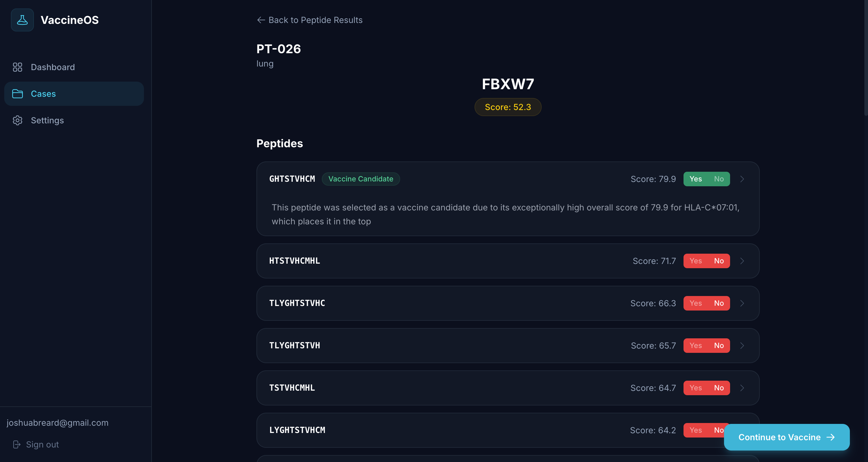This screenshot has width=868, height=462.
Task: Toggle No for peptide GHTSTVHCM
Action: pyautogui.click(x=719, y=179)
